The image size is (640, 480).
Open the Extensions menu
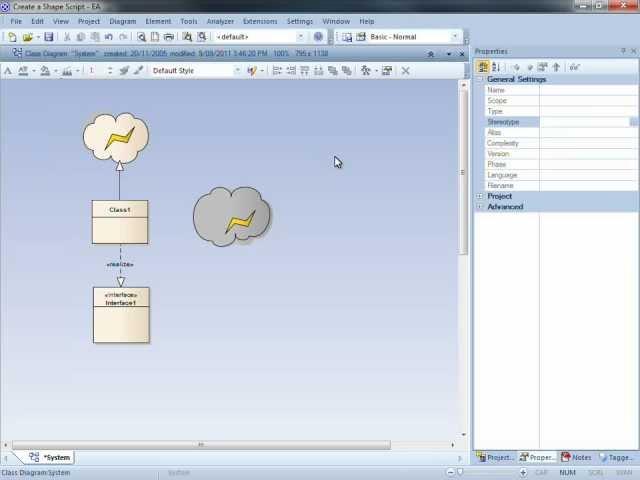(x=260, y=21)
